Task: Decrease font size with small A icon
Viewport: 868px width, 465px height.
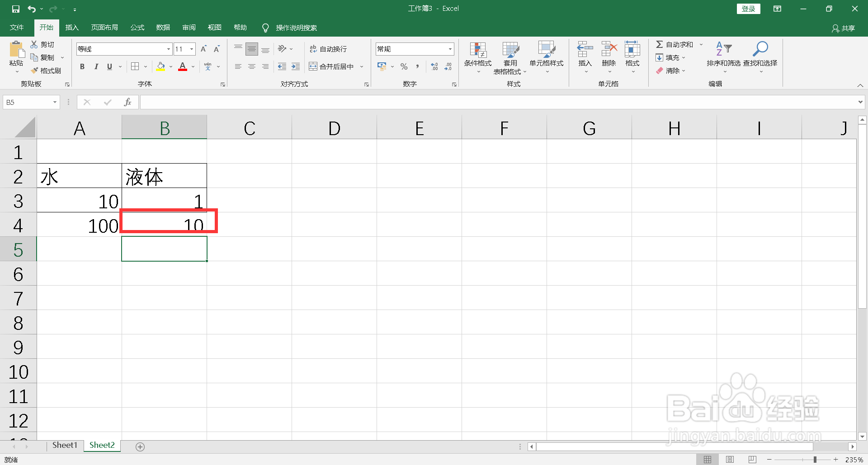Action: [x=217, y=49]
